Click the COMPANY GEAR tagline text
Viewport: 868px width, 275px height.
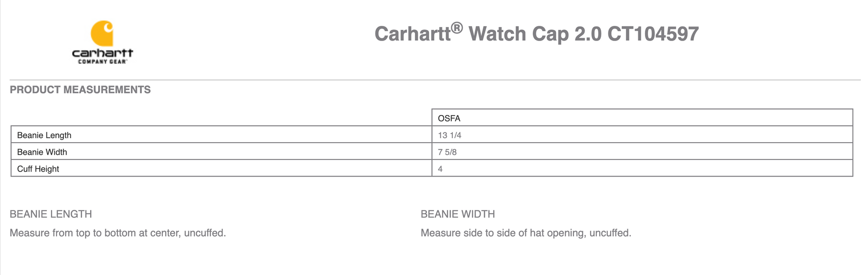[x=103, y=62]
